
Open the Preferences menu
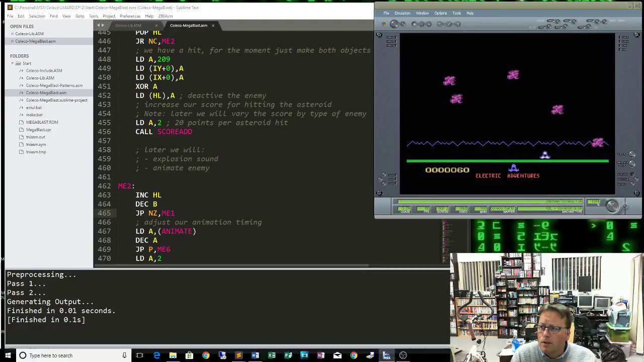[x=130, y=16]
